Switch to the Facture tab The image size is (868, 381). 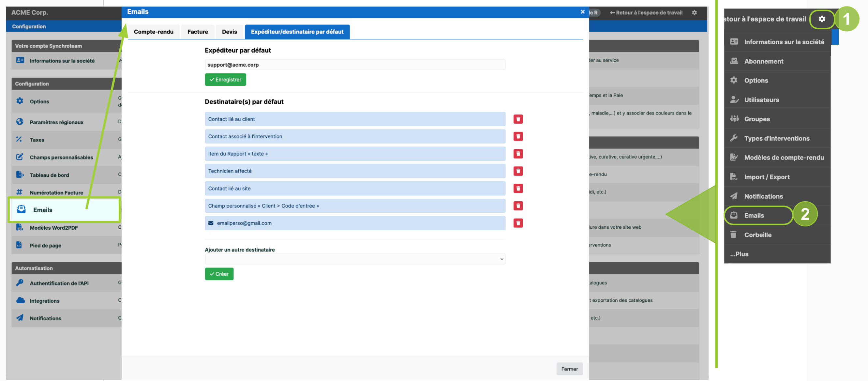tap(198, 32)
